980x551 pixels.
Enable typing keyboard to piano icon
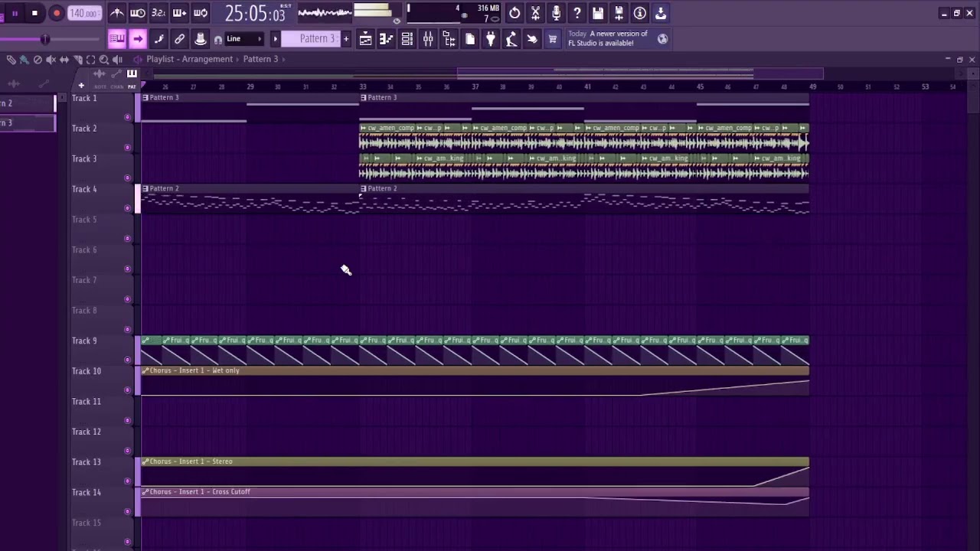(x=117, y=39)
